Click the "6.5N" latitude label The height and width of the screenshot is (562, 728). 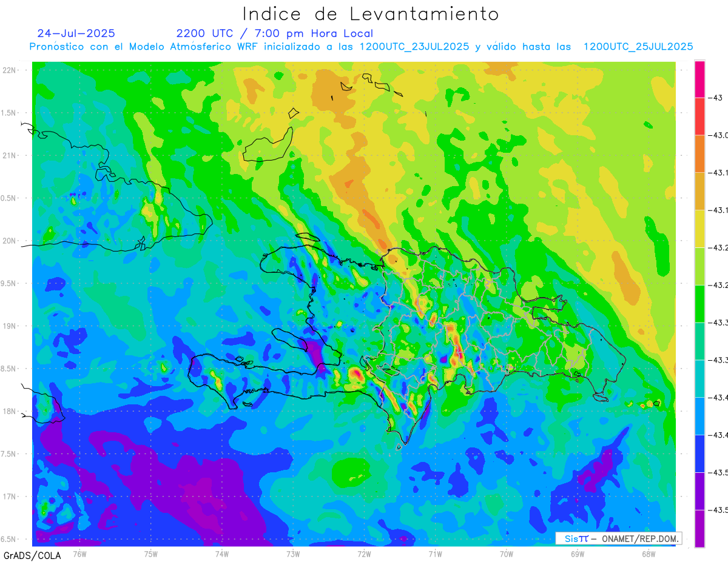pyautogui.click(x=9, y=539)
